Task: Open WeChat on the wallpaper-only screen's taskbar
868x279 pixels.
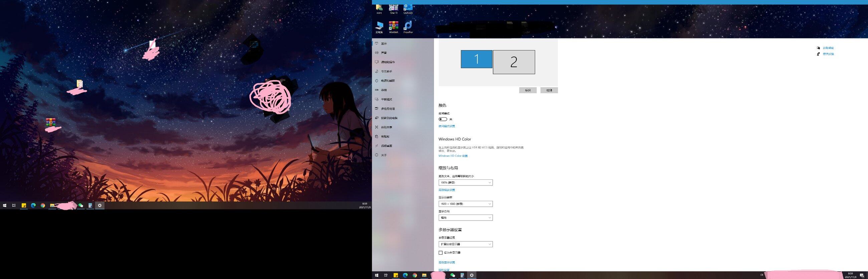Action: click(x=80, y=205)
